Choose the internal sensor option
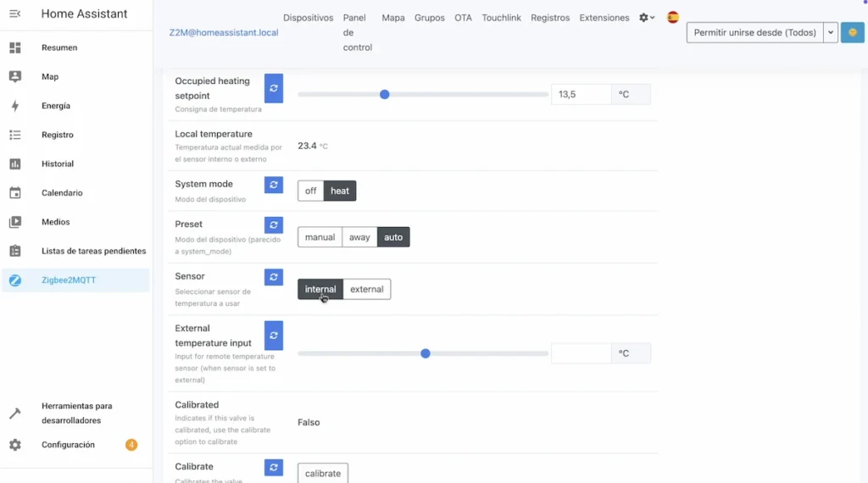868x483 pixels. (320, 289)
